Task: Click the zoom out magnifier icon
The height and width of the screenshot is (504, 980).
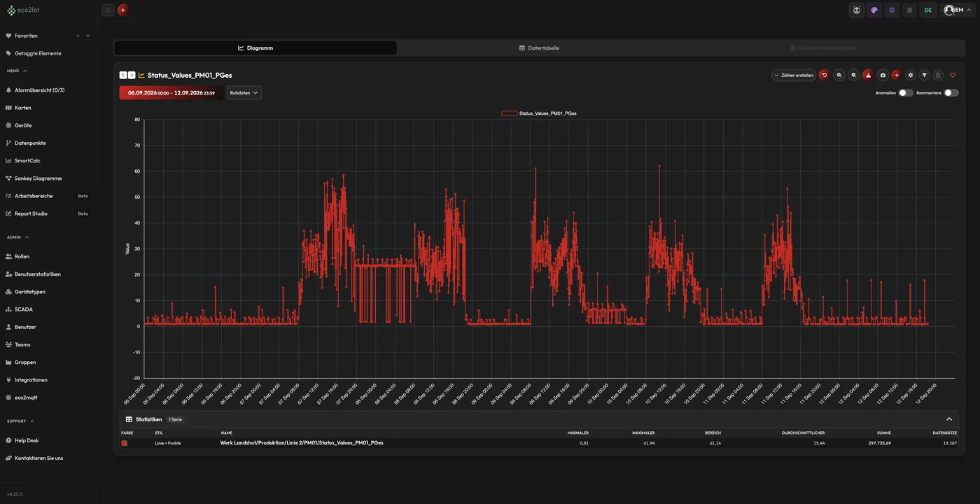Action: tap(853, 75)
